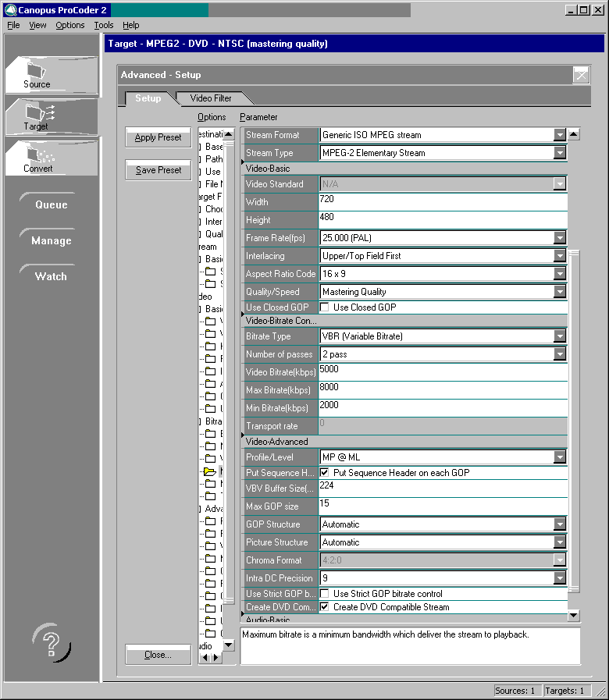
Task: Close the Advanced Setup panel with X
Action: [582, 75]
